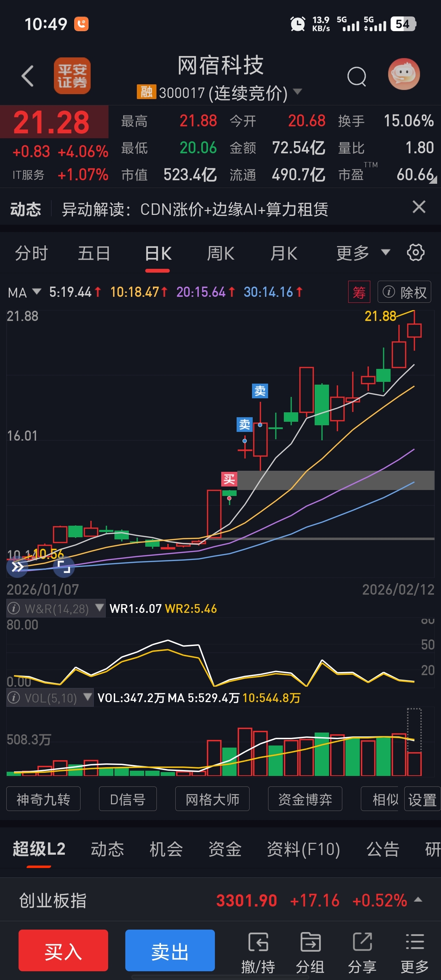Tap the phone call icon in status bar

[x=81, y=24]
